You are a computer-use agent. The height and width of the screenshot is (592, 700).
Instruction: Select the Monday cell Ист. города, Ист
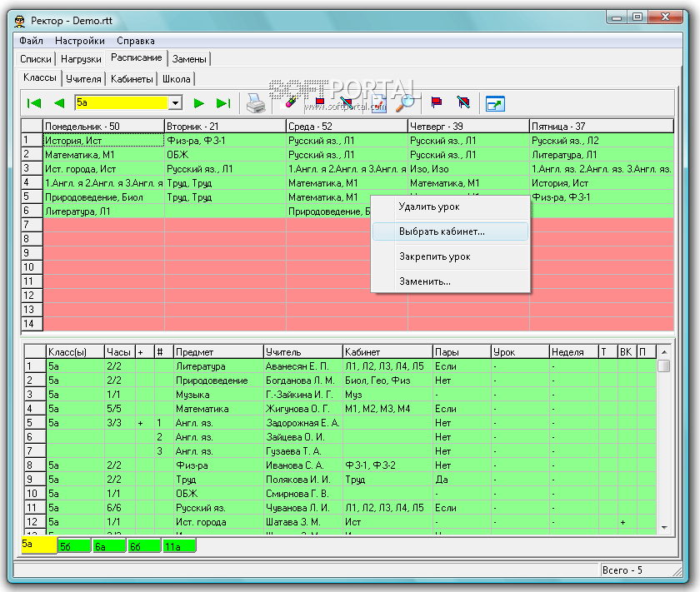click(103, 169)
